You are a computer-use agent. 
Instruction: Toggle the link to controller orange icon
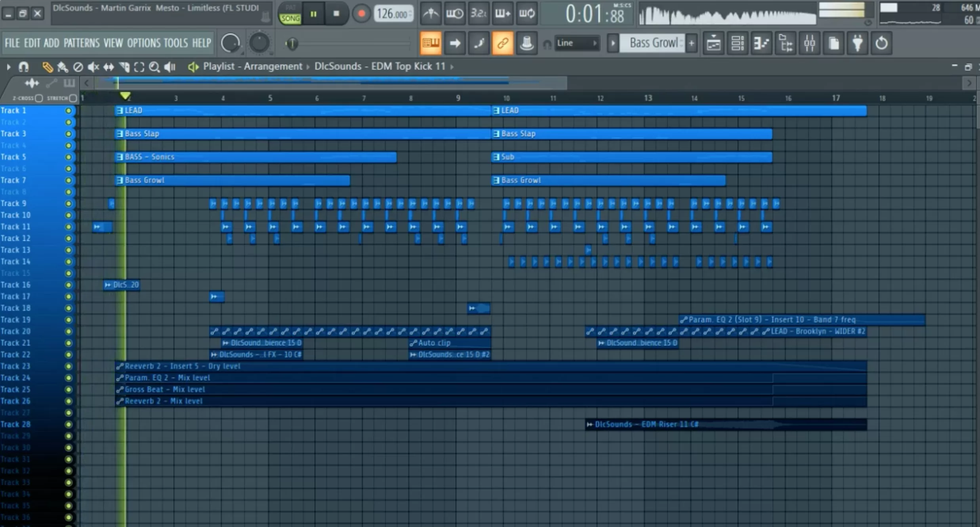(x=503, y=43)
